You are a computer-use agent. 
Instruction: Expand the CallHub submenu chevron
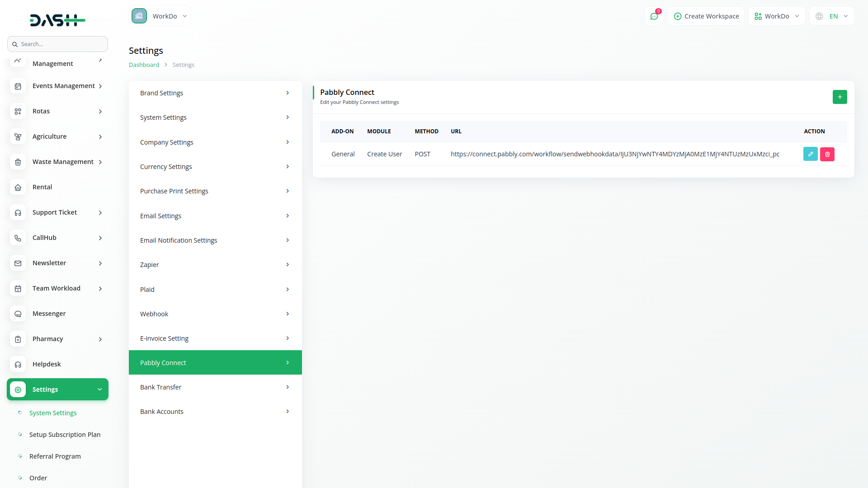pos(100,238)
